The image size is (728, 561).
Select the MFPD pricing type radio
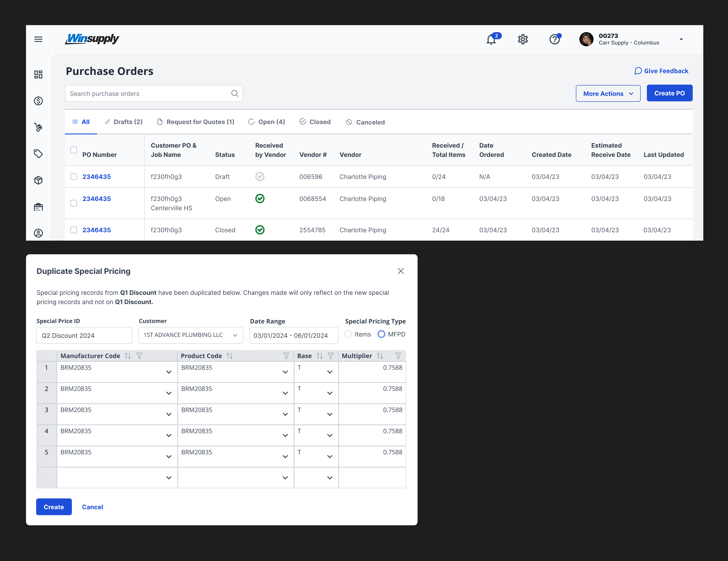(381, 334)
